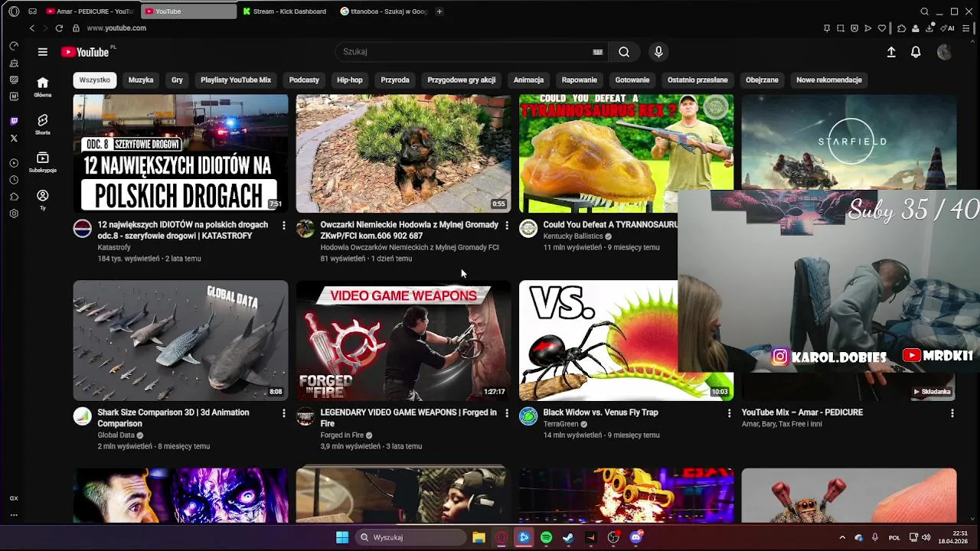Open history clock in the Opera sidebar
This screenshot has height=551, width=980.
coord(14,180)
